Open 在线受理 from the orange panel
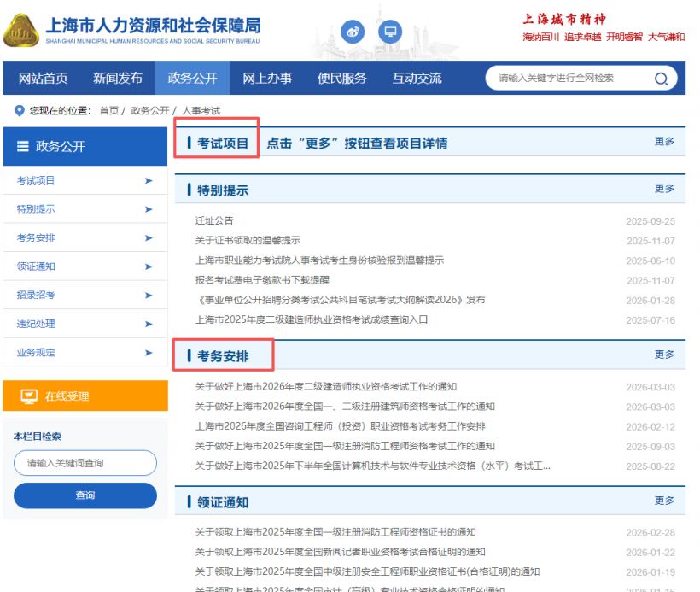This screenshot has width=700, height=592. [68, 395]
